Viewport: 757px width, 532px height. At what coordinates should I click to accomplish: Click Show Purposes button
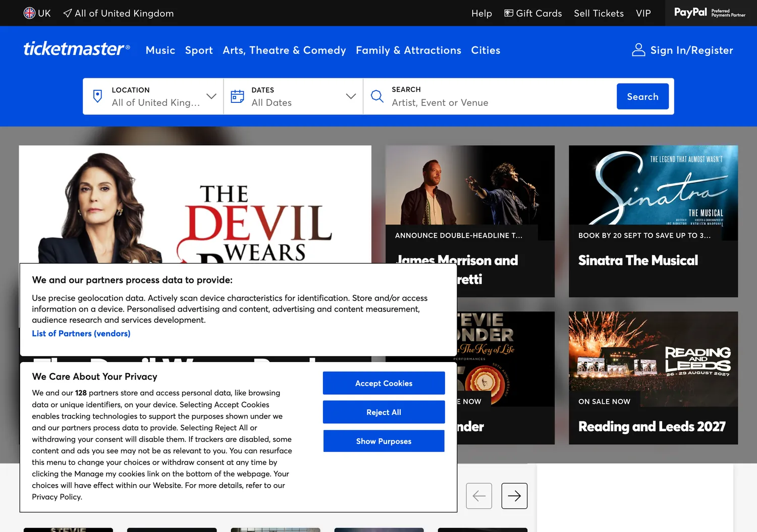point(384,441)
